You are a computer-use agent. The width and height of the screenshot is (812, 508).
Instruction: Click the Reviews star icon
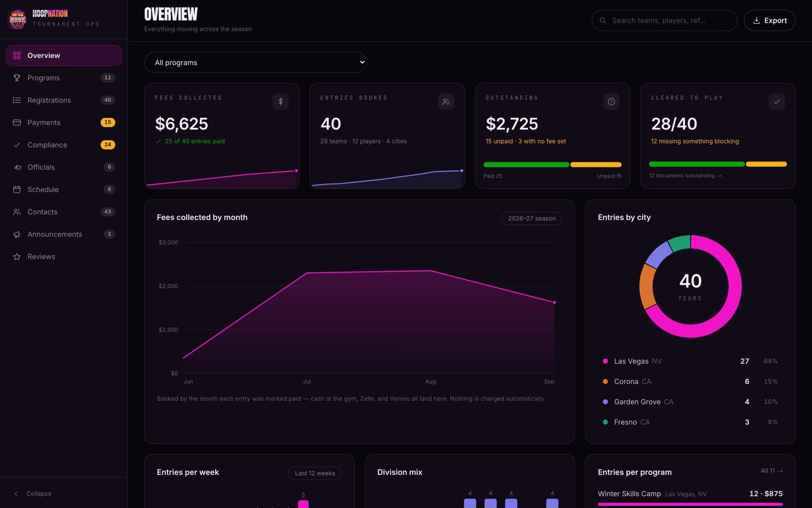point(17,257)
